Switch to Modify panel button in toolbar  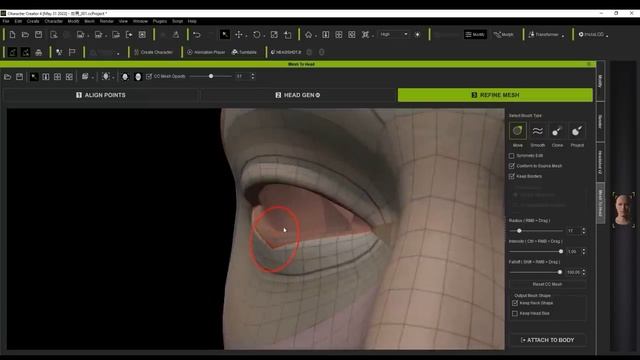click(475, 35)
